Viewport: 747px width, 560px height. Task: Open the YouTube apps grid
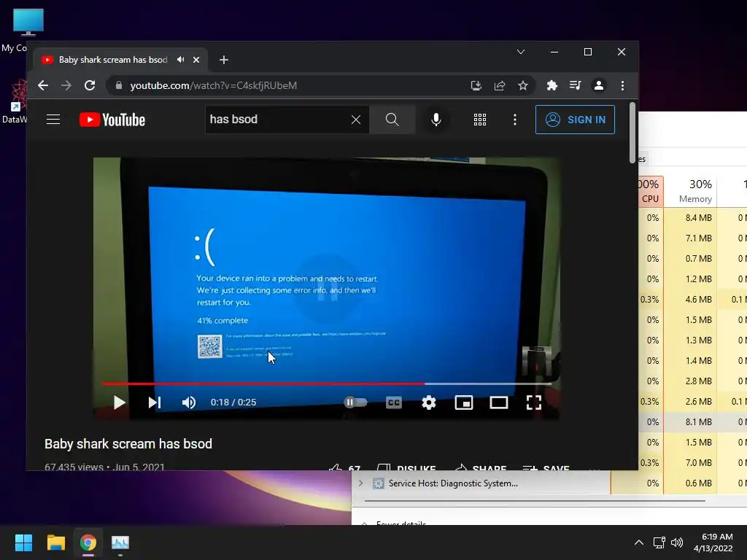pyautogui.click(x=480, y=120)
